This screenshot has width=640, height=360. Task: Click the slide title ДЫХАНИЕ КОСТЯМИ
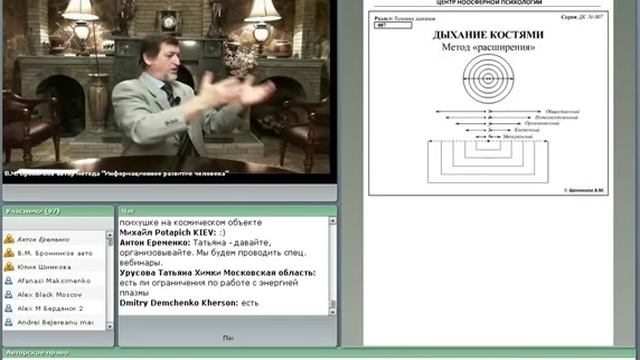pyautogui.click(x=488, y=35)
